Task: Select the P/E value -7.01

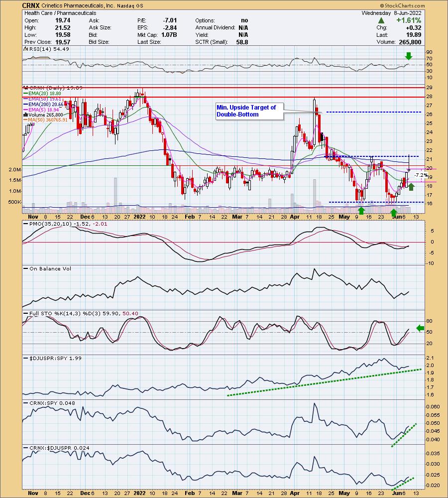Action: click(170, 20)
